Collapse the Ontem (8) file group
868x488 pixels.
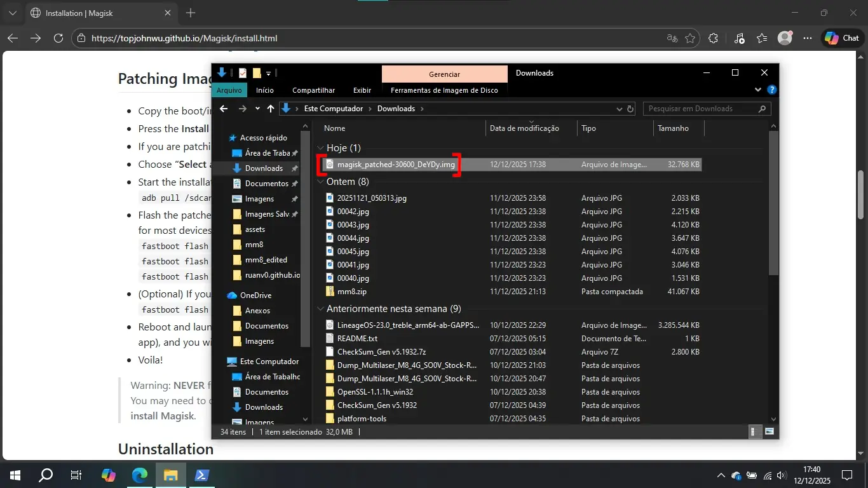321,182
